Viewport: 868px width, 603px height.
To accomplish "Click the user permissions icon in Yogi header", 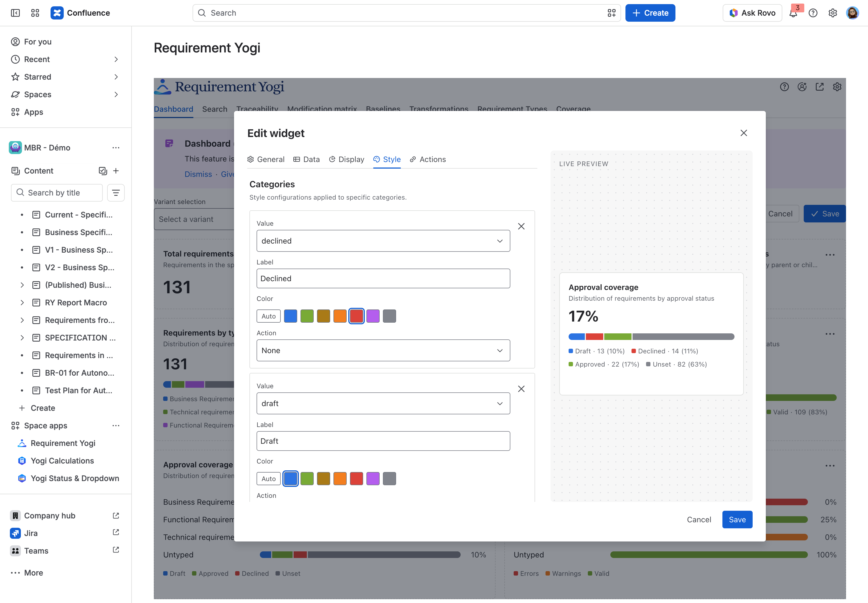I will (802, 87).
